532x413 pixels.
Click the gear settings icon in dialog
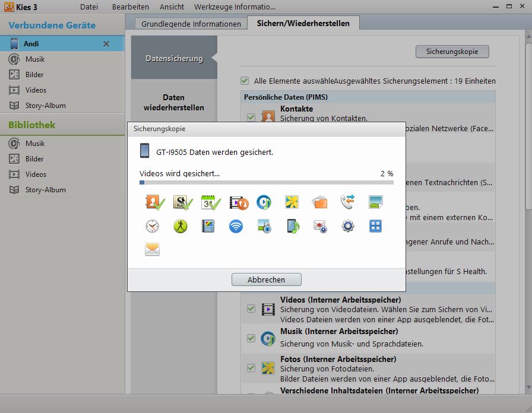[348, 226]
